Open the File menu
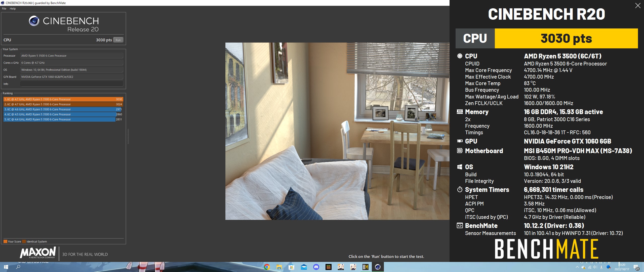Viewport: 644px width, 272px height. click(4, 9)
